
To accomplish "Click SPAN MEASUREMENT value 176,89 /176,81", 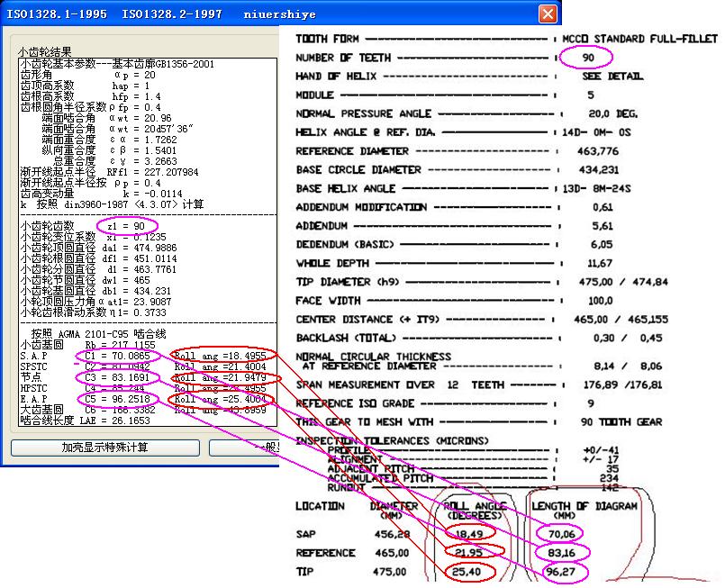I will tap(623, 384).
